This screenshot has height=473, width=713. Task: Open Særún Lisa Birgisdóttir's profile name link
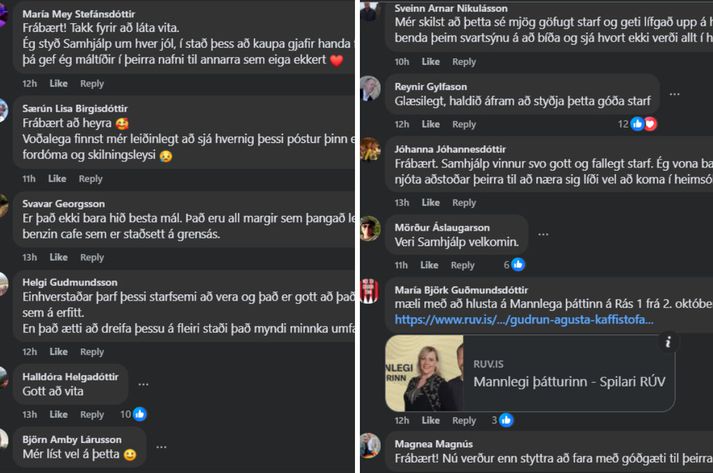click(x=82, y=108)
